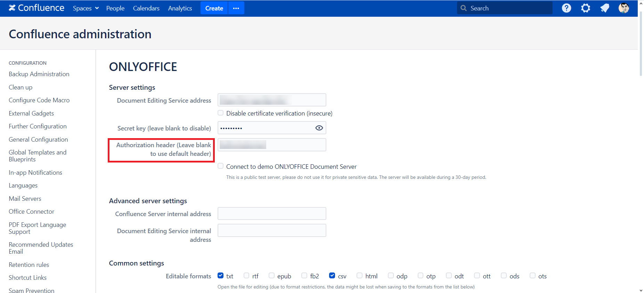
Task: Open the user profile avatar
Action: coord(623,8)
